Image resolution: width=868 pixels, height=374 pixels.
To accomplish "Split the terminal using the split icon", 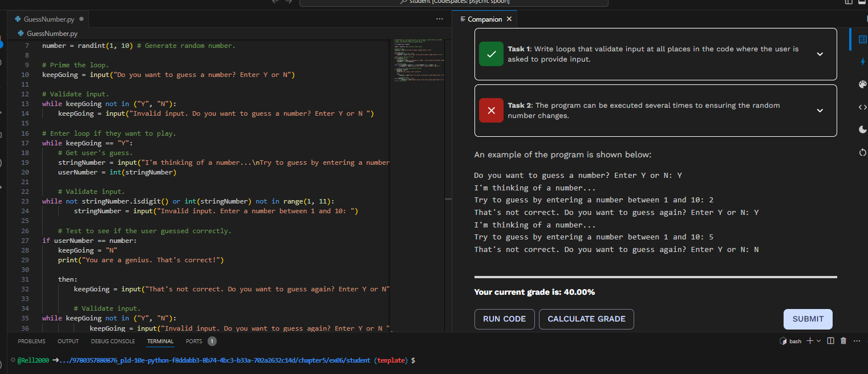I will tap(830, 340).
